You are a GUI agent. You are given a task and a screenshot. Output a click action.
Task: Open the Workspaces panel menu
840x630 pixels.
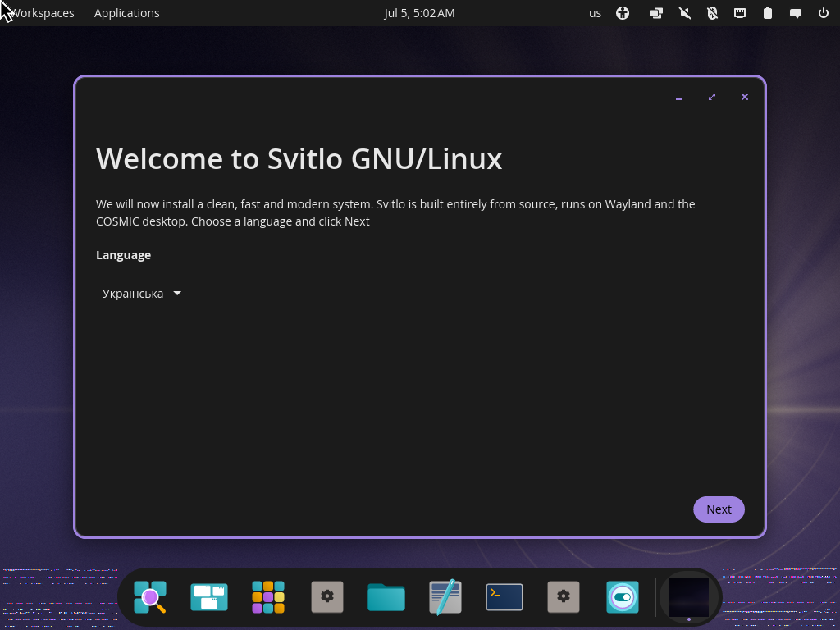(x=42, y=13)
